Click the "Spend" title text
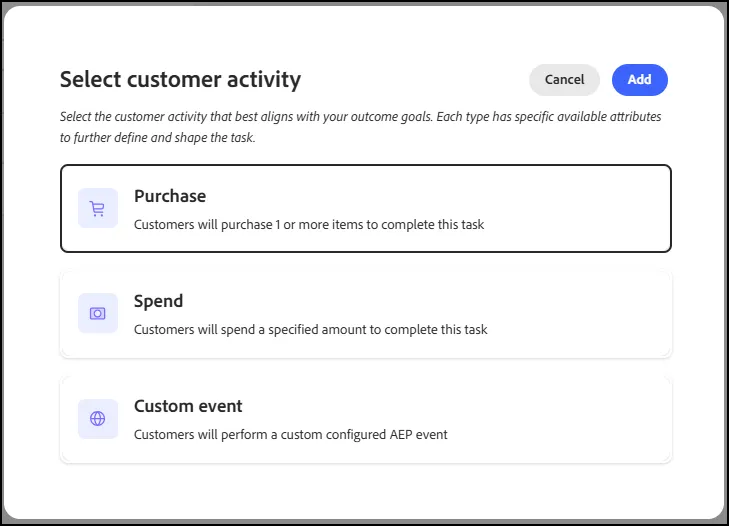Image resolution: width=729 pixels, height=526 pixels. click(x=158, y=301)
